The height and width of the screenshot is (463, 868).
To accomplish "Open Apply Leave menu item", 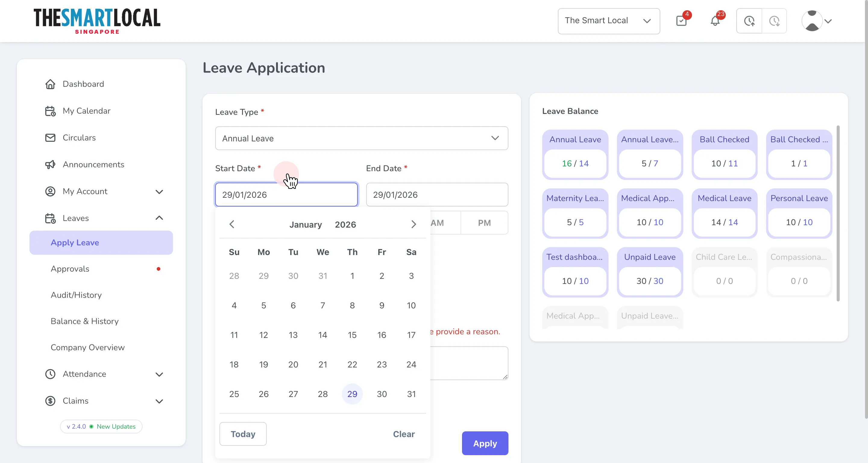I will pos(101,243).
